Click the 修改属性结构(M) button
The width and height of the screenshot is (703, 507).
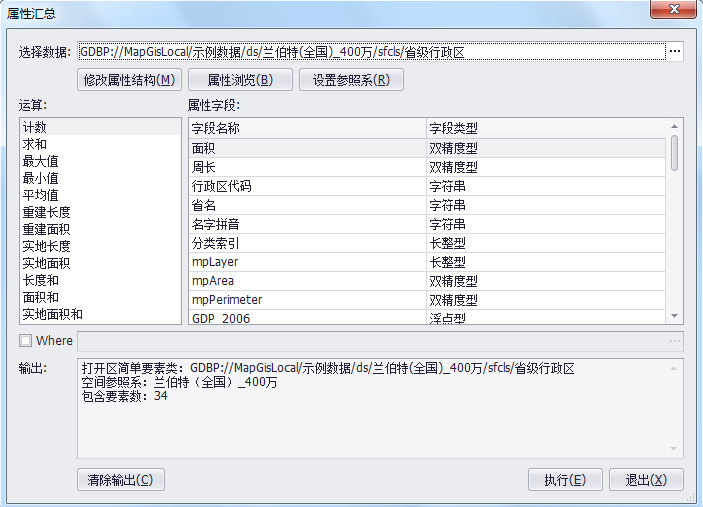point(130,80)
